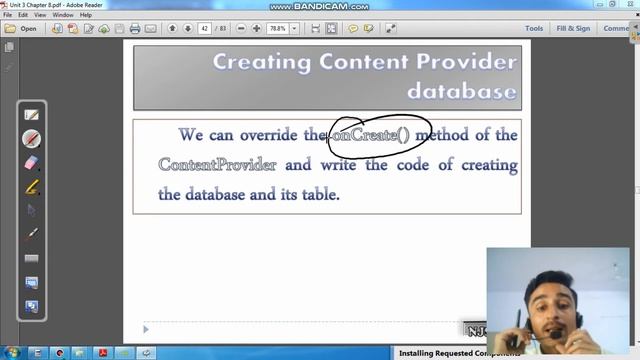This screenshot has width=640, height=360.
Task: Select the whiteboard tool in annotation bar
Action: click(31, 115)
